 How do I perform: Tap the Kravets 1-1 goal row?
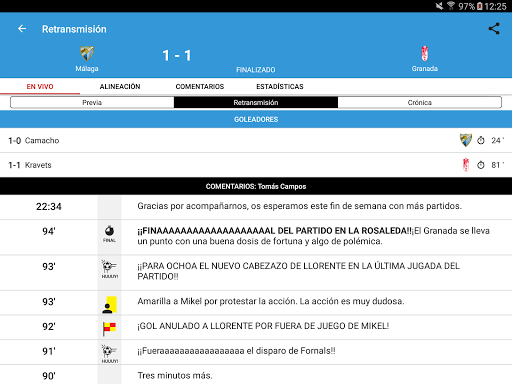tap(256, 165)
